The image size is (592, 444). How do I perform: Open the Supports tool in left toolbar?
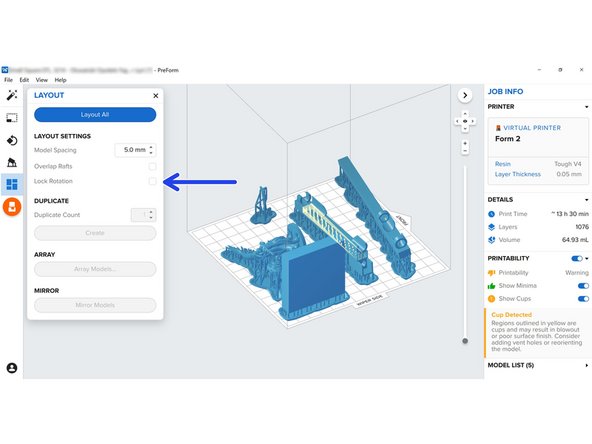pyautogui.click(x=12, y=163)
